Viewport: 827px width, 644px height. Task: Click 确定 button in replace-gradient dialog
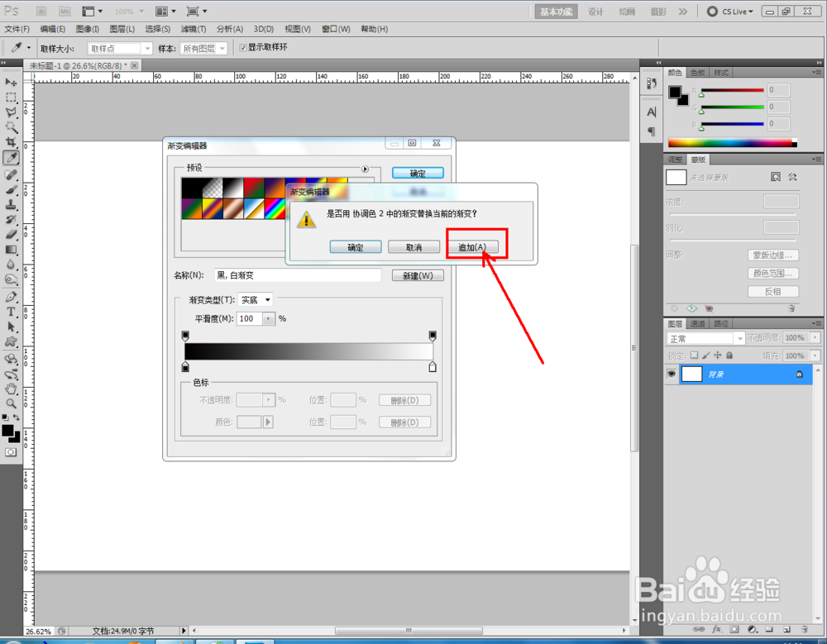356,247
